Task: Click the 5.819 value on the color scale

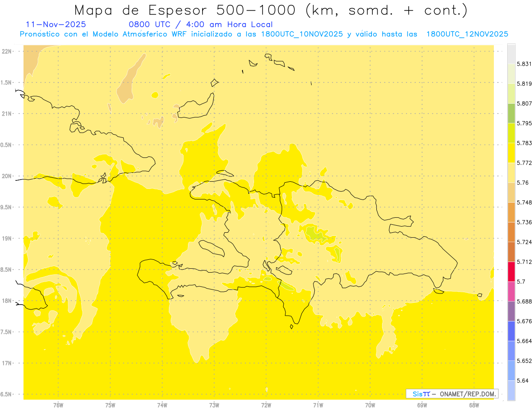Action: pos(524,84)
